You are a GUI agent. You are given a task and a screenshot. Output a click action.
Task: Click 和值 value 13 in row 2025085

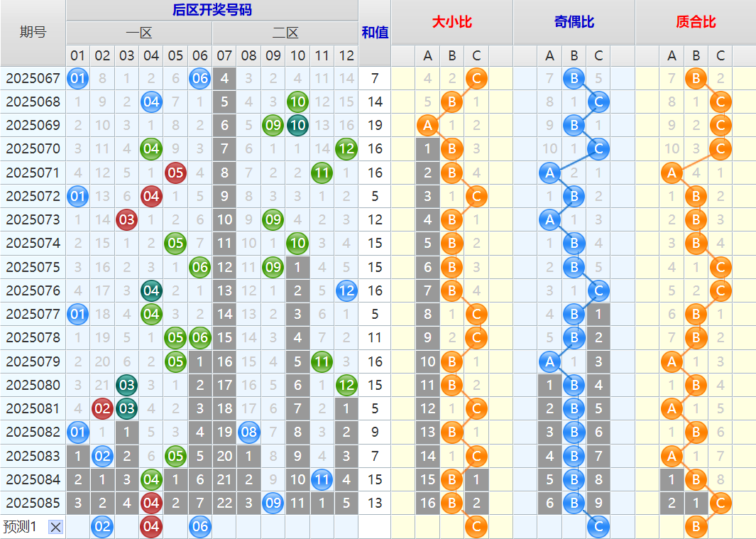(375, 503)
